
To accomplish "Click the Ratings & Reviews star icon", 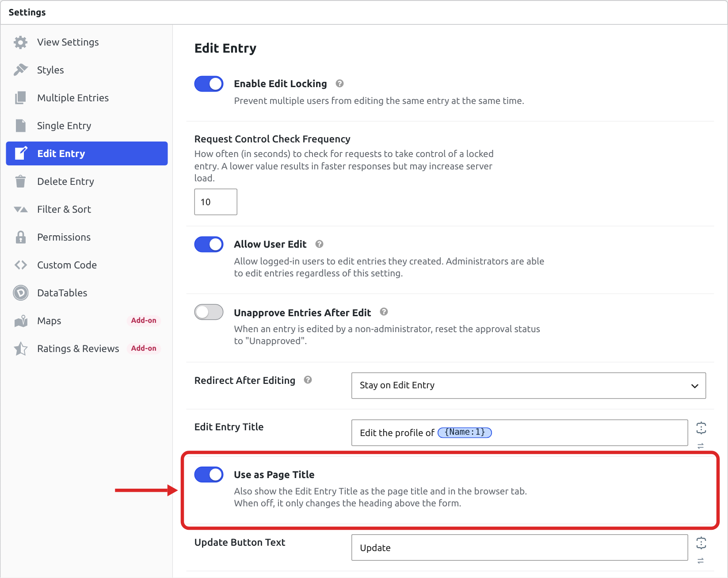I will pos(20,349).
